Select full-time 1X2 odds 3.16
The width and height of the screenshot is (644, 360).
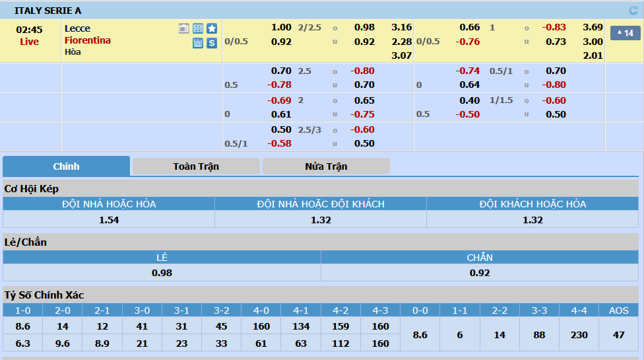[401, 28]
